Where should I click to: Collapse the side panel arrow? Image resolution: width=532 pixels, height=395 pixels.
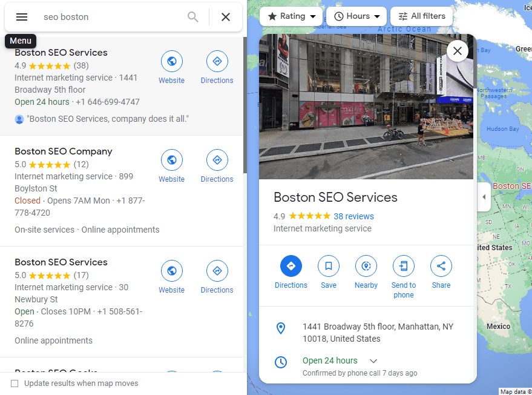pos(484,197)
